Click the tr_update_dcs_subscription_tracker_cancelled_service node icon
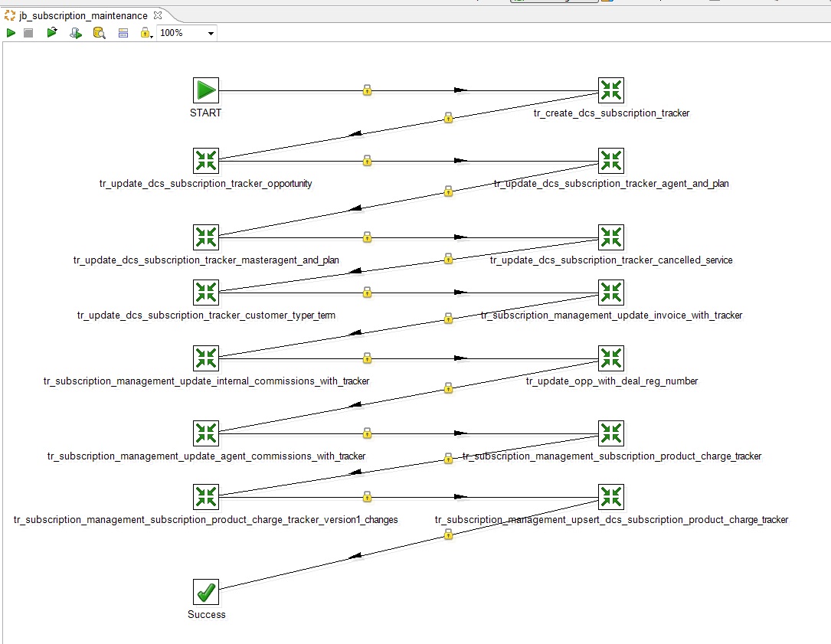Image resolution: width=831 pixels, height=644 pixels. pyautogui.click(x=610, y=237)
